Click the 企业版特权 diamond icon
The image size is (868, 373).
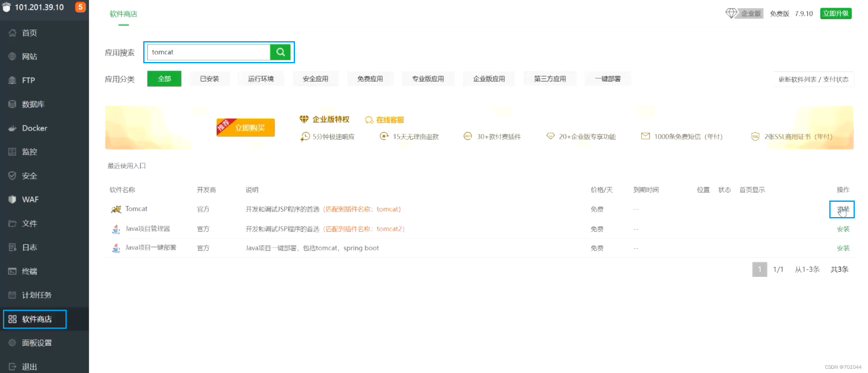(x=304, y=119)
